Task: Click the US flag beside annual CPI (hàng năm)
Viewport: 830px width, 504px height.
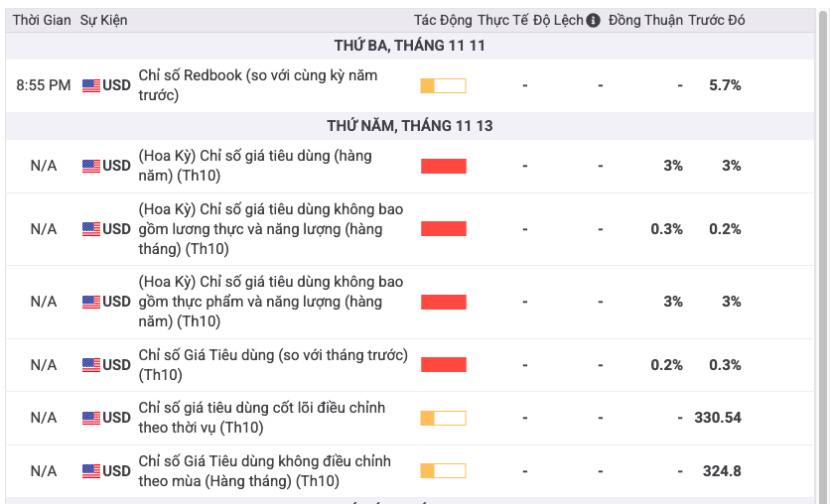Action: [91, 166]
